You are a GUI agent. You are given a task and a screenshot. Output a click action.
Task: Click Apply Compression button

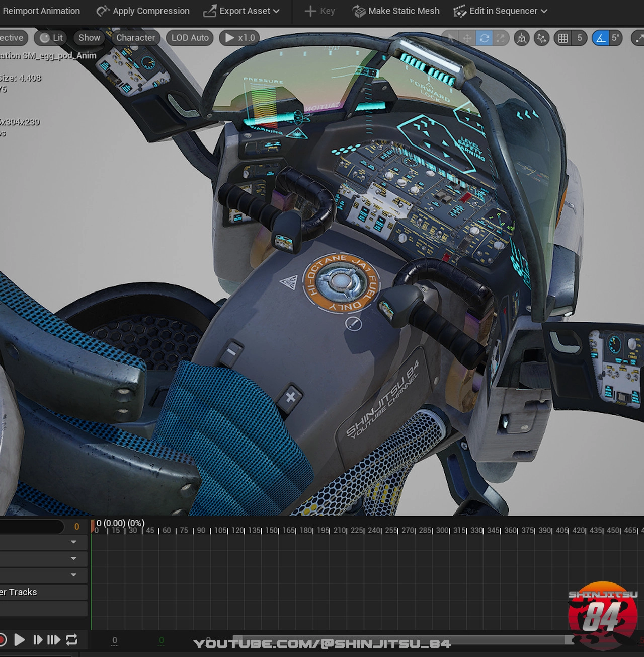point(143,11)
